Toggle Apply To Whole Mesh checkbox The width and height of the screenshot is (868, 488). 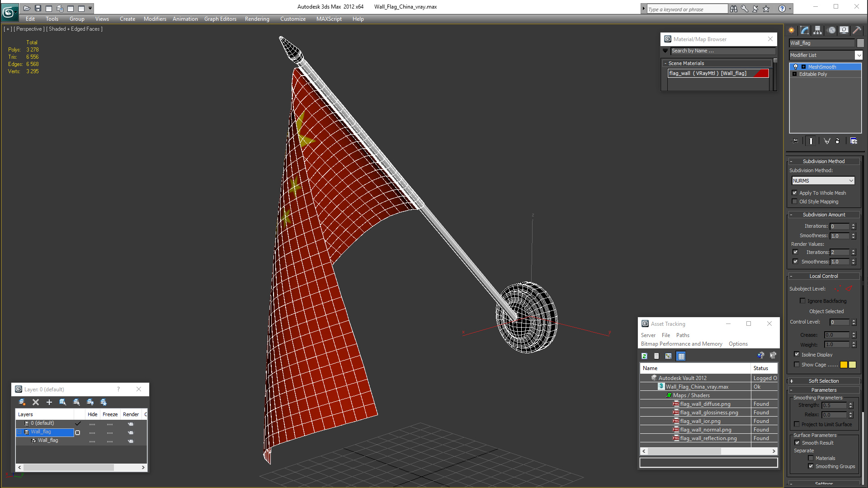pyautogui.click(x=795, y=193)
